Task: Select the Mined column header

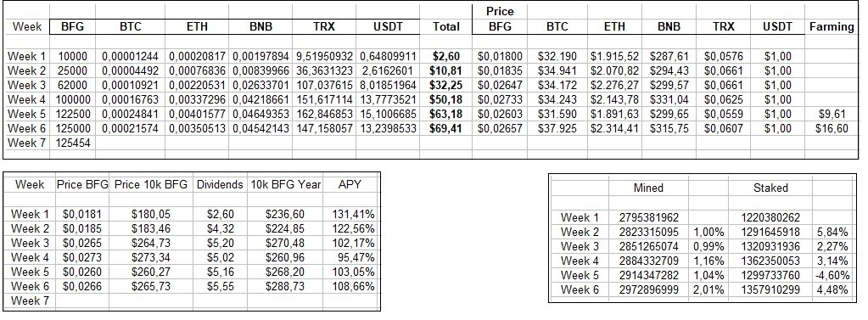Action: tap(648, 188)
